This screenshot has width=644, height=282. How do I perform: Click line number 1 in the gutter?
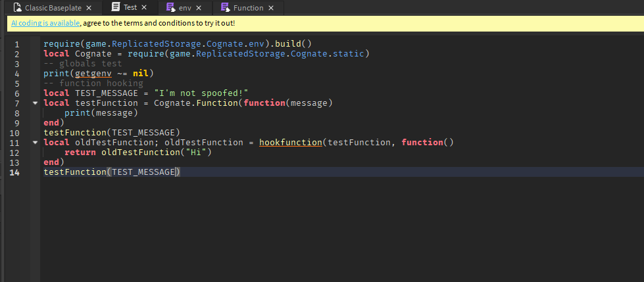coord(17,44)
